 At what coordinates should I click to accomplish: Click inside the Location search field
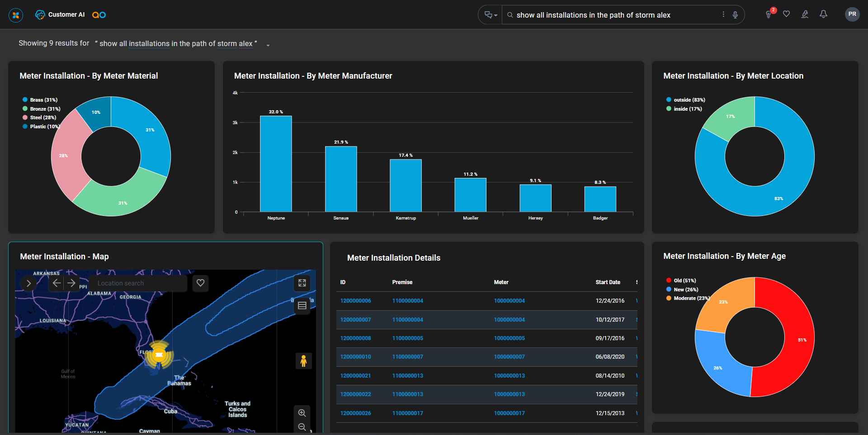point(138,283)
